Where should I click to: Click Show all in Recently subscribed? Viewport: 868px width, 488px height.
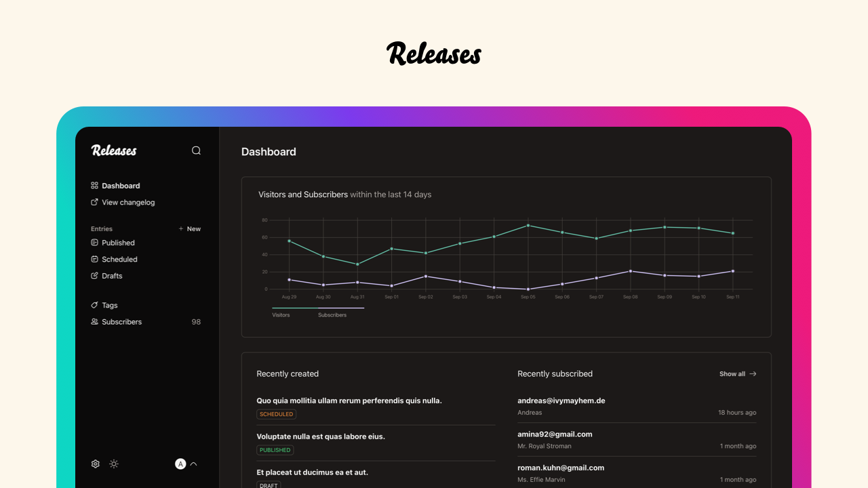point(738,373)
